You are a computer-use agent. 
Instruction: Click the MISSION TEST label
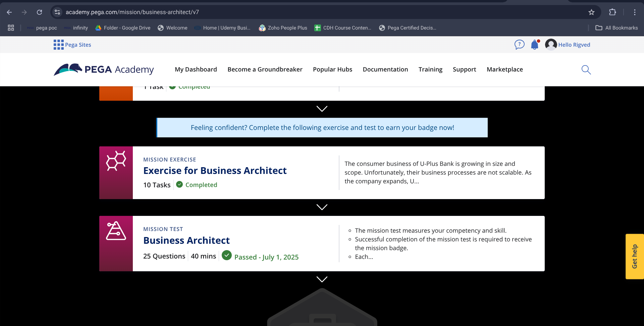tap(163, 229)
